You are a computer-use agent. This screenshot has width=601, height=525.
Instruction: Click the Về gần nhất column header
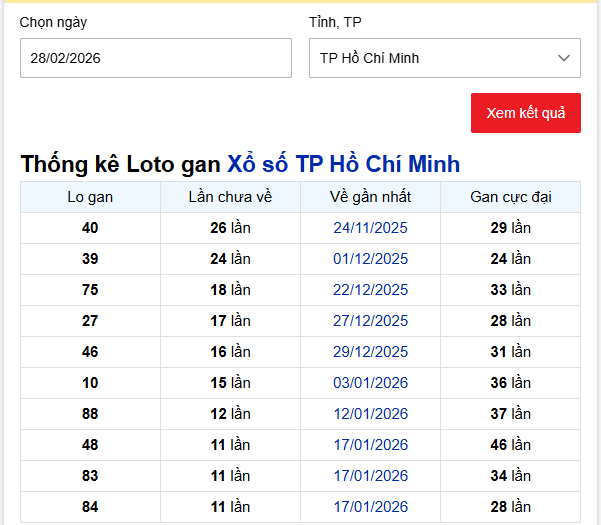[x=370, y=197]
